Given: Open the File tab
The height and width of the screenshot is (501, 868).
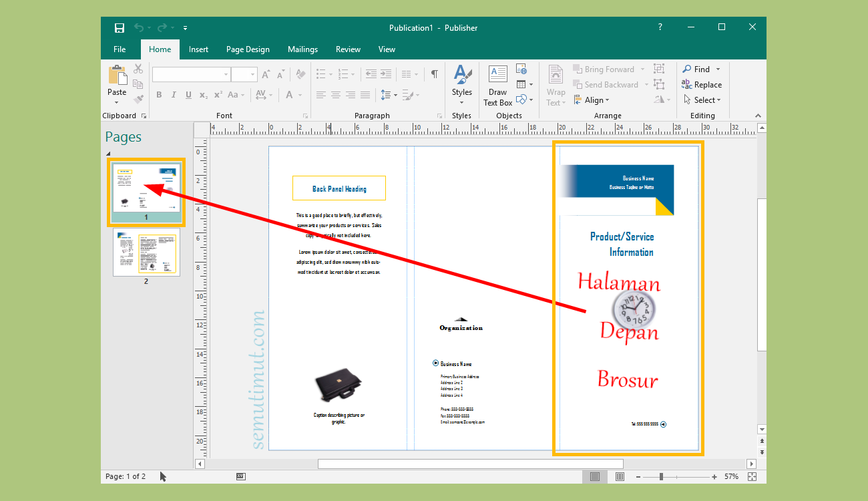Looking at the screenshot, I should tap(120, 49).
